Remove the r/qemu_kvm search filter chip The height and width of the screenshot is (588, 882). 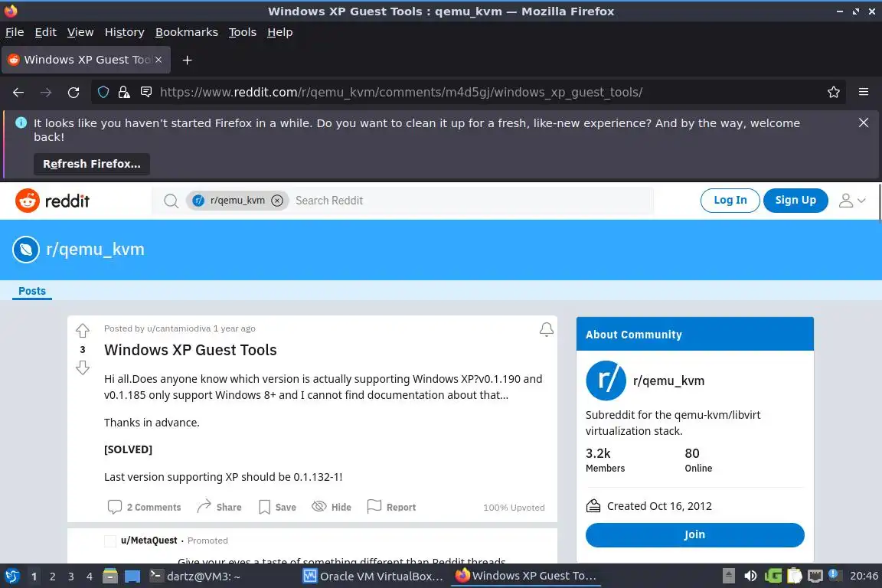(276, 201)
